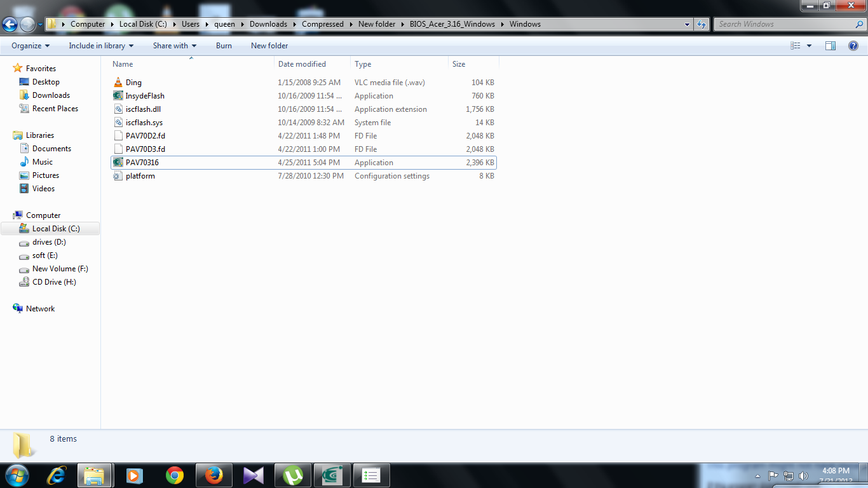The width and height of the screenshot is (868, 488).
Task: Open Downloads under Favorites
Action: click(51, 95)
